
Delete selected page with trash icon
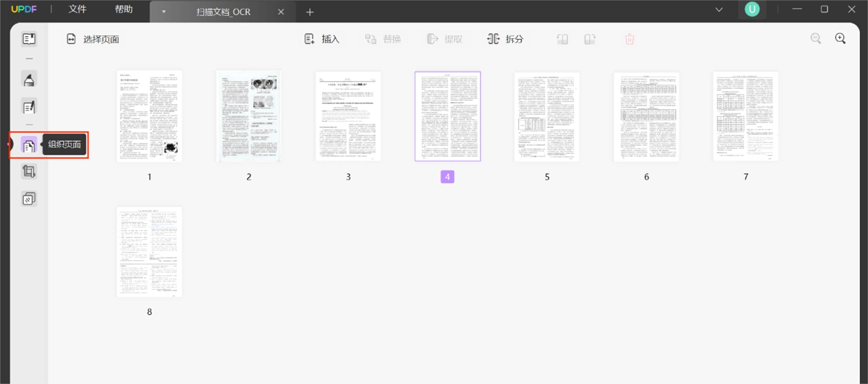click(x=629, y=39)
